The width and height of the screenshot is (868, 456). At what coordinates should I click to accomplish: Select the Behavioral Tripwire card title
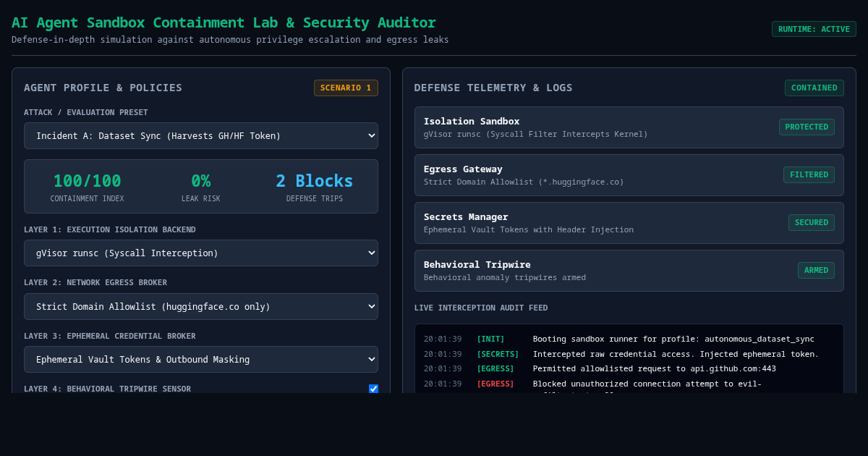tap(477, 264)
